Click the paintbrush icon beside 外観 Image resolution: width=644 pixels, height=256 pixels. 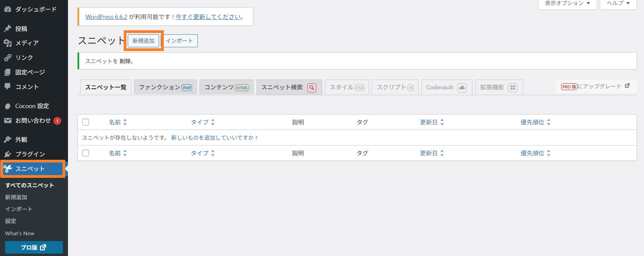tap(7, 139)
